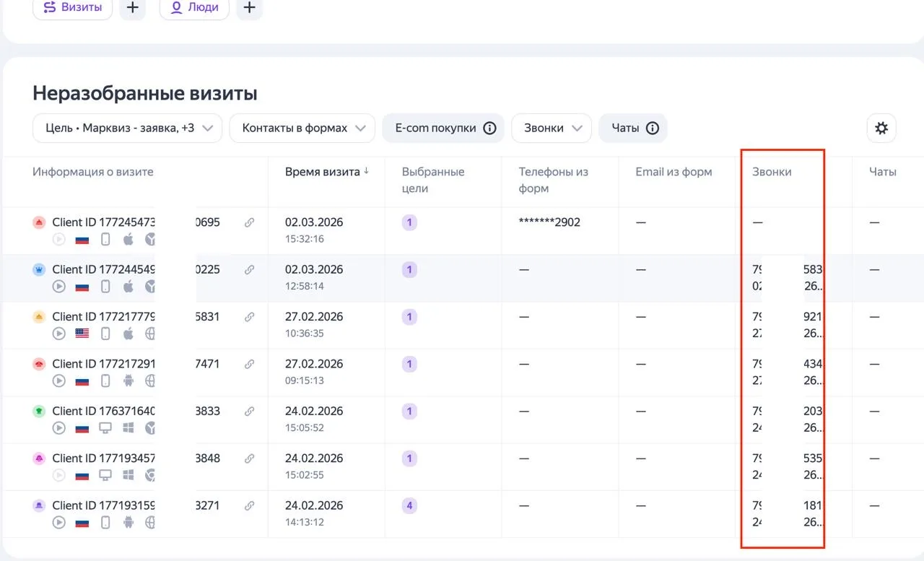Open goals badge 4 in the 14:13:12 visit
This screenshot has width=924, height=561.
[x=409, y=505]
